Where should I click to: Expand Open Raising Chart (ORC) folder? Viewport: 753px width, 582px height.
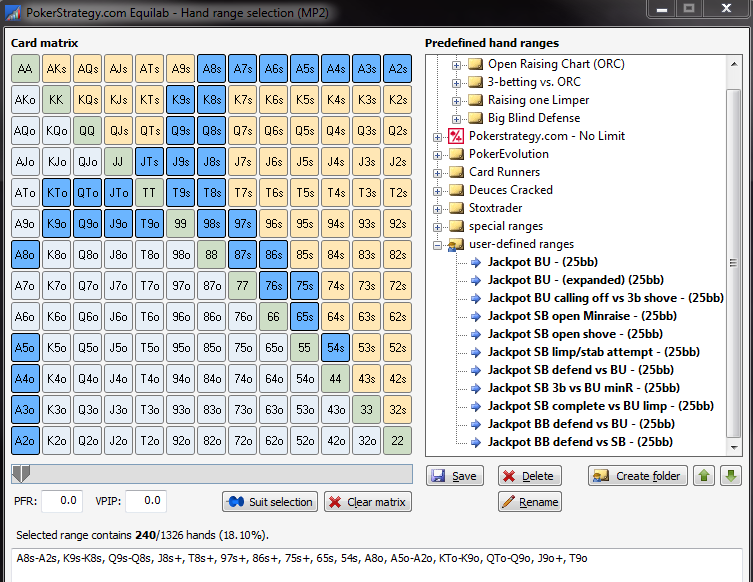[456, 65]
